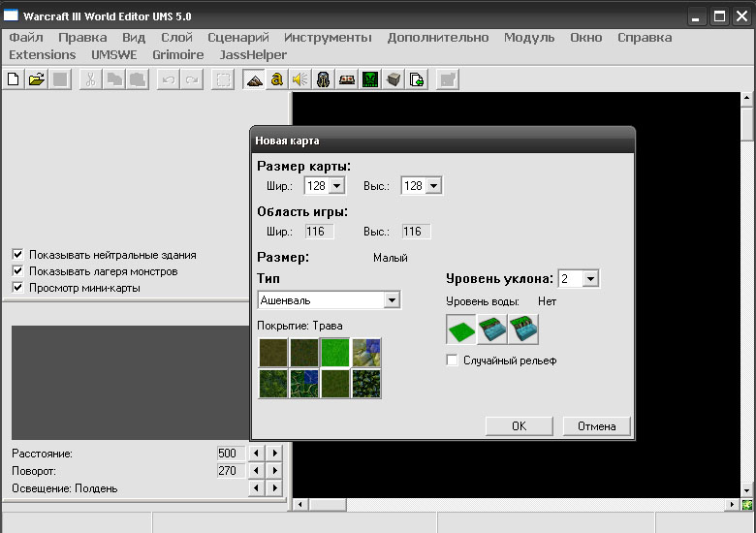Screen dimensions: 756x533
Task: Select the bottom-left leafy tile swatch
Action: pyautogui.click(x=273, y=384)
